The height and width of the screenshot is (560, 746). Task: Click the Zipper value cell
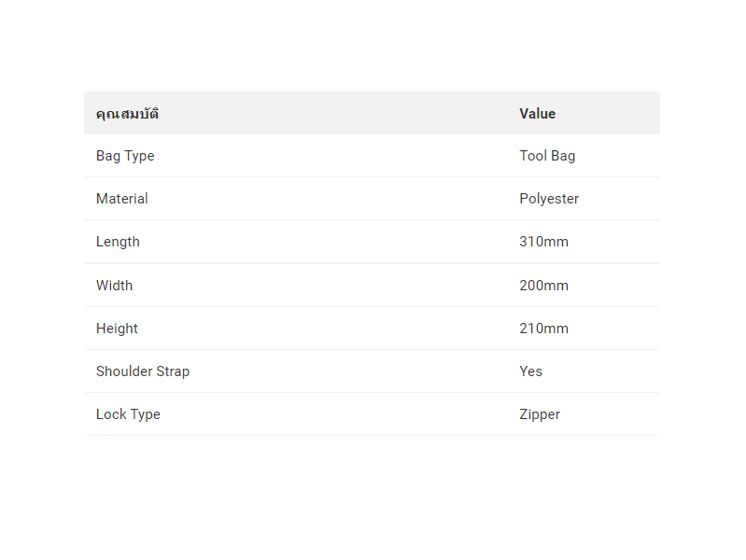tap(540, 414)
